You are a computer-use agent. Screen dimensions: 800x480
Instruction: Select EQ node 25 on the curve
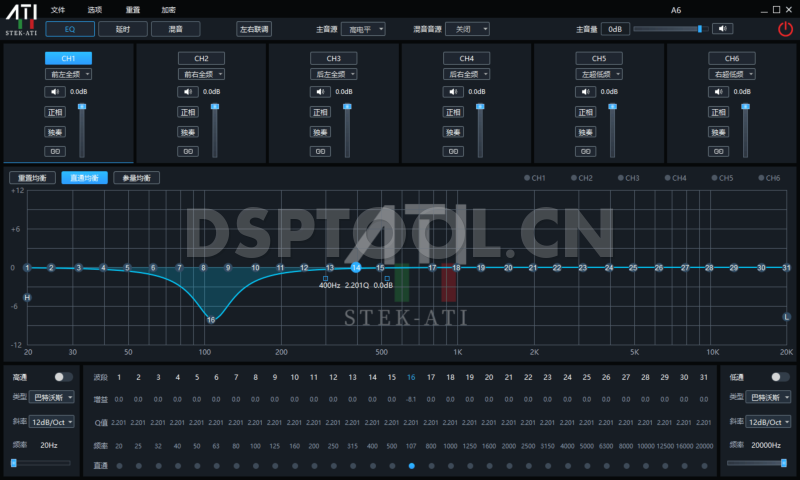coord(633,267)
